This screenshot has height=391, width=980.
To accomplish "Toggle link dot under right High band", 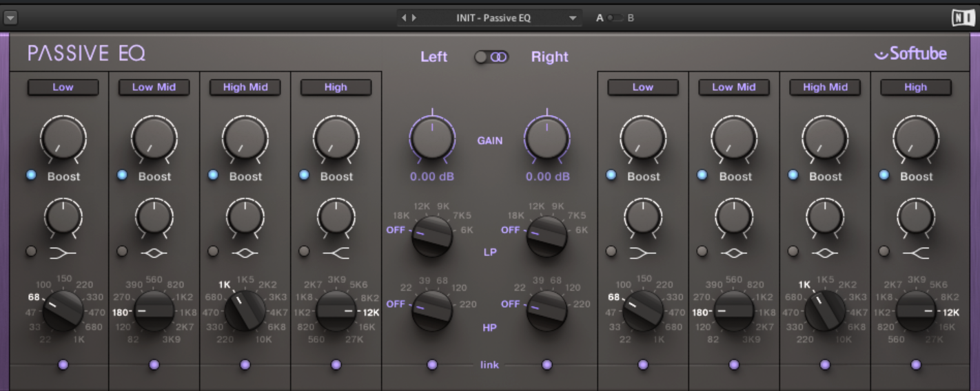I will click(916, 364).
